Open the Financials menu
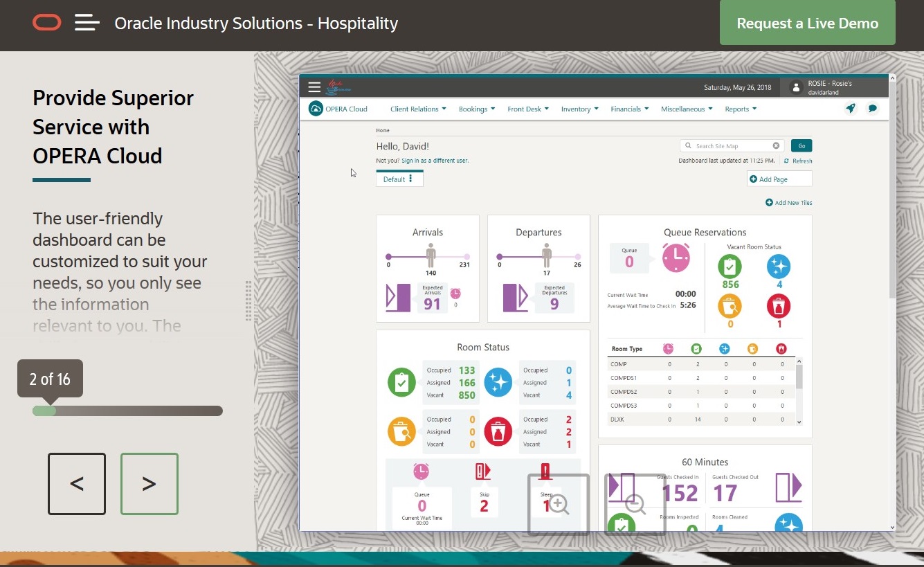This screenshot has height=567, width=924. point(630,109)
